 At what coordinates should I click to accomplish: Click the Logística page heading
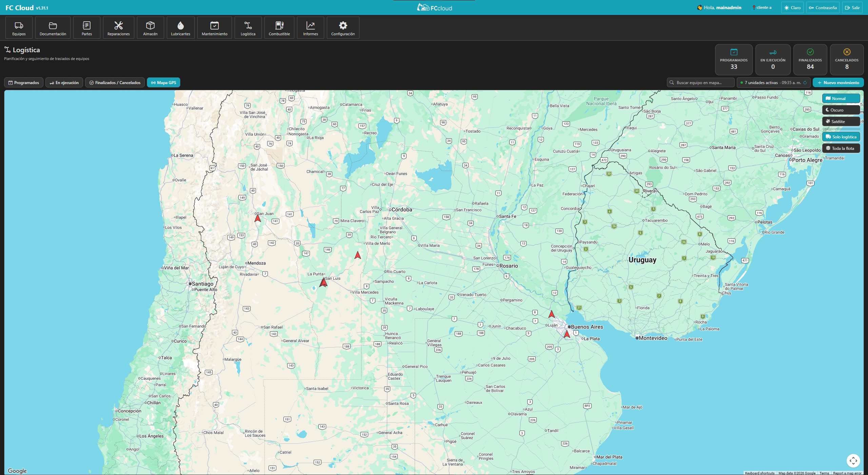26,50
